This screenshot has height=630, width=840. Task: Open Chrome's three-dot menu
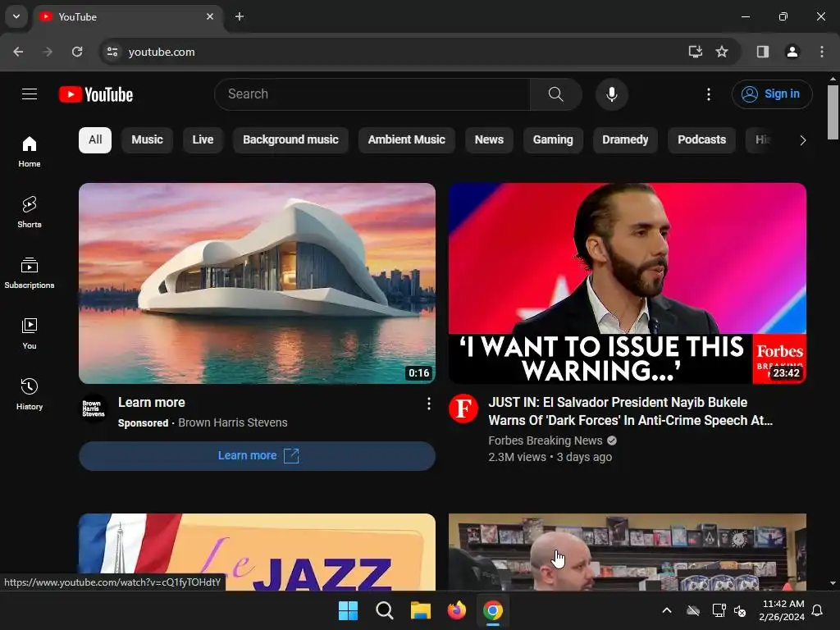pyautogui.click(x=821, y=52)
